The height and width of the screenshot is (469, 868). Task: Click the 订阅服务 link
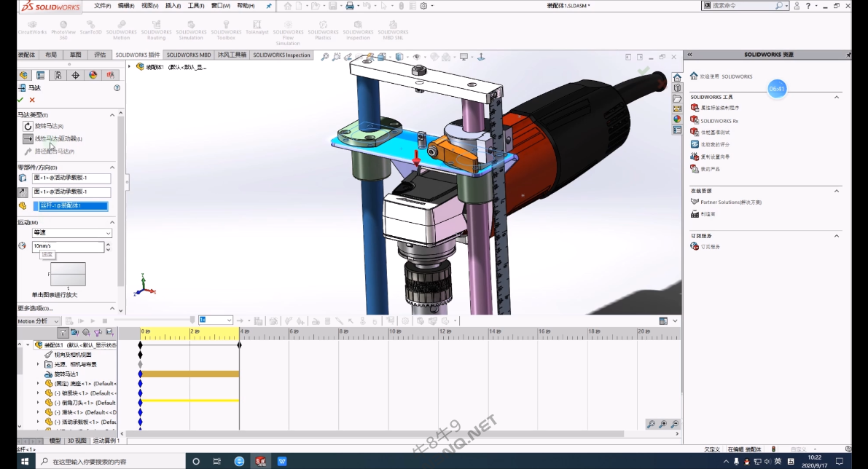[710, 247]
